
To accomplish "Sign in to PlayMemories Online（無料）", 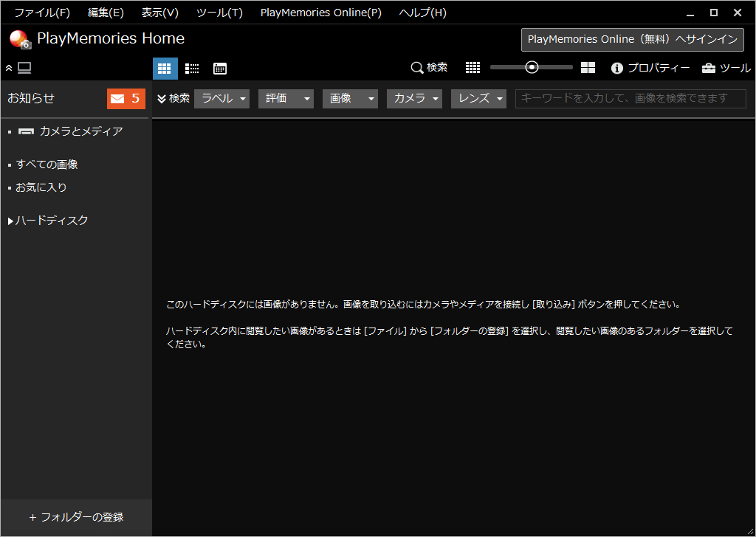I will tap(633, 40).
